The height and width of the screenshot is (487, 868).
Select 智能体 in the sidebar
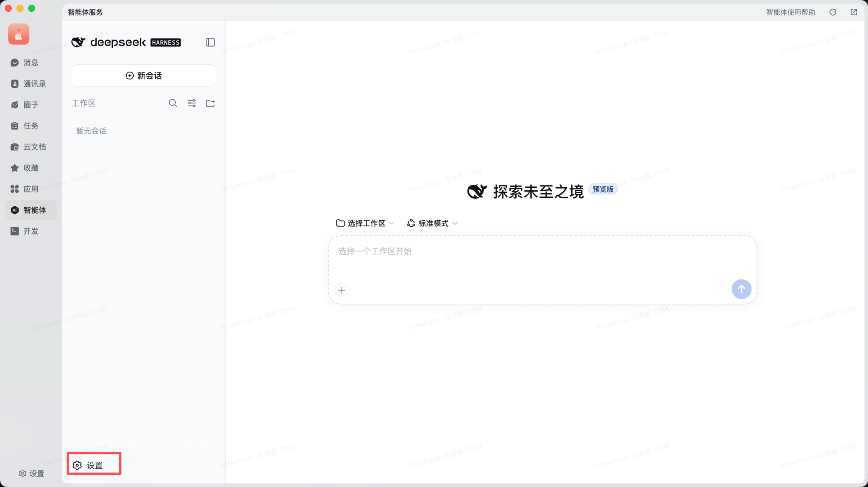coord(31,210)
